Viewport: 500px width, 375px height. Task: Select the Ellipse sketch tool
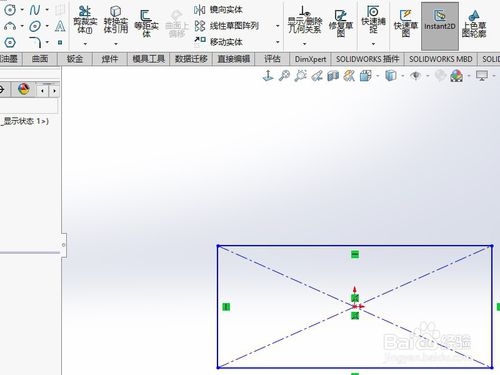pyautogui.click(x=35, y=26)
